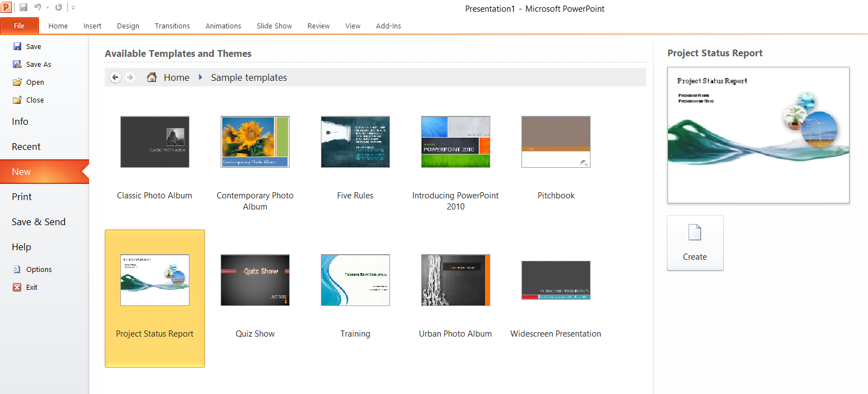Screen dimensions: 868x394
Task: Click the Save icon in the quick access toolbar
Action: (x=23, y=8)
